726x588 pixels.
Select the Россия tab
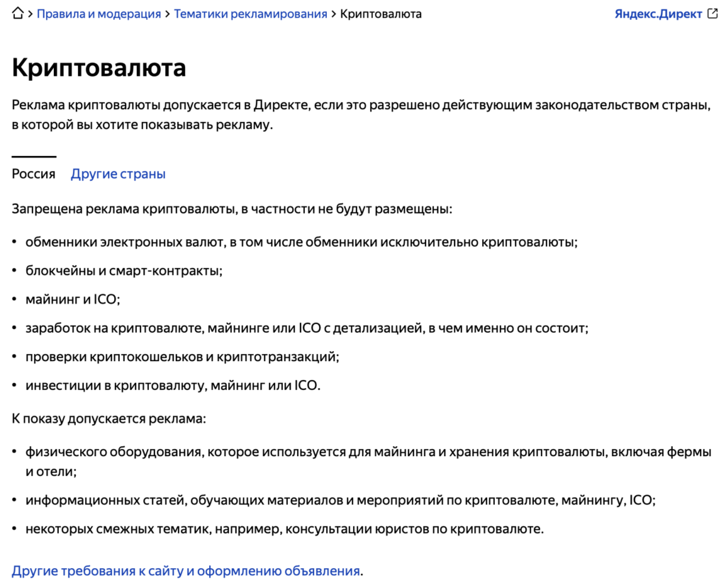coord(33,174)
